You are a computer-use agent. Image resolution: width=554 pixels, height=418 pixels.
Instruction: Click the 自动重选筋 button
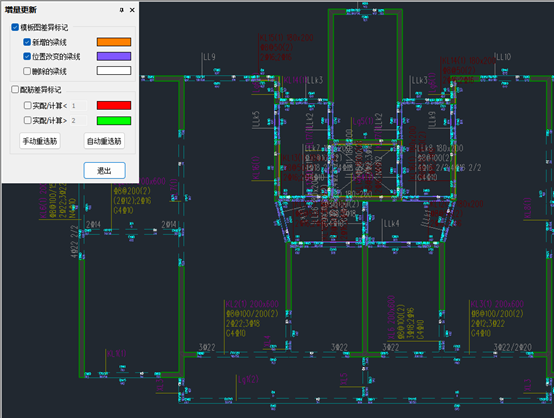[104, 141]
